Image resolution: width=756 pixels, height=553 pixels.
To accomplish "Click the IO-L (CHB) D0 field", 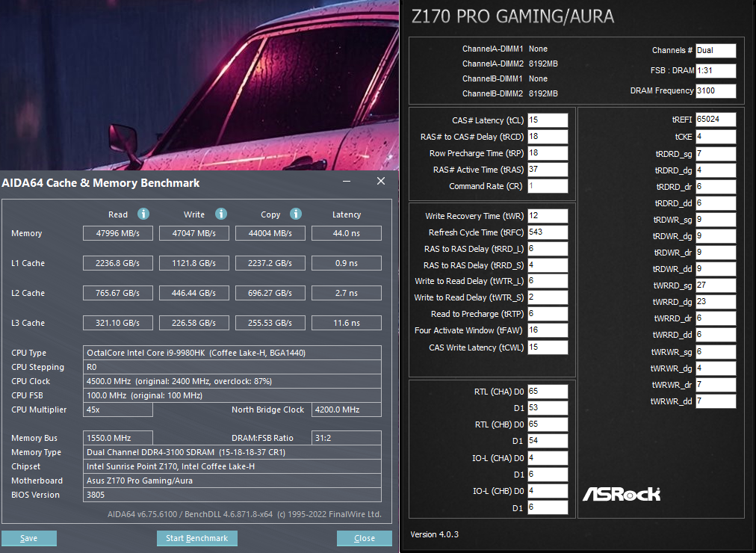I will 548,490.
